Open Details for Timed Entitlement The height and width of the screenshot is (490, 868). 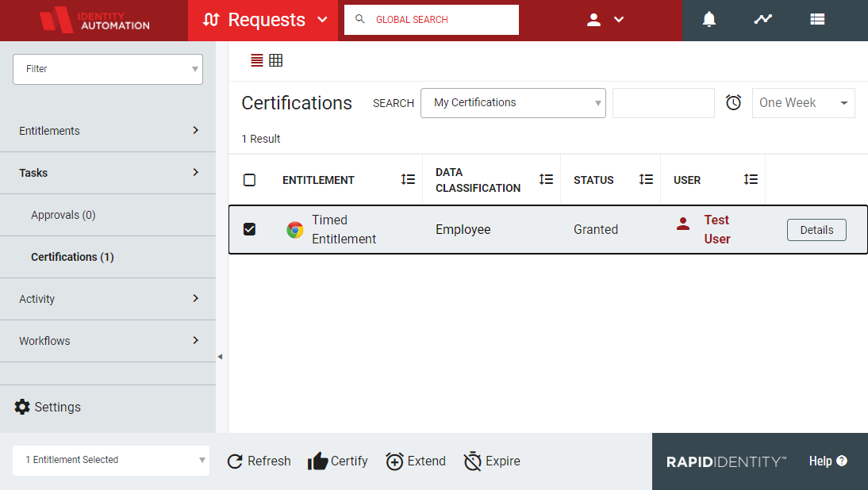[x=816, y=230]
